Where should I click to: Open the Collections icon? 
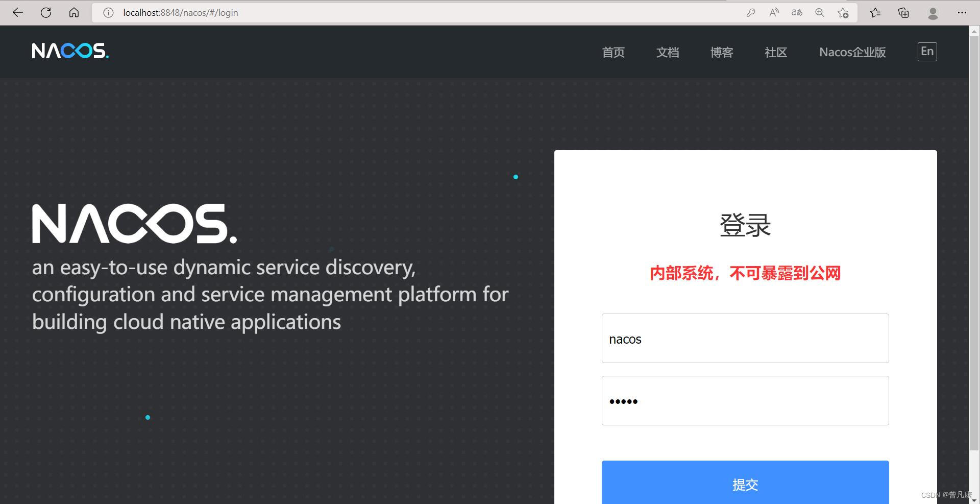[x=903, y=12]
